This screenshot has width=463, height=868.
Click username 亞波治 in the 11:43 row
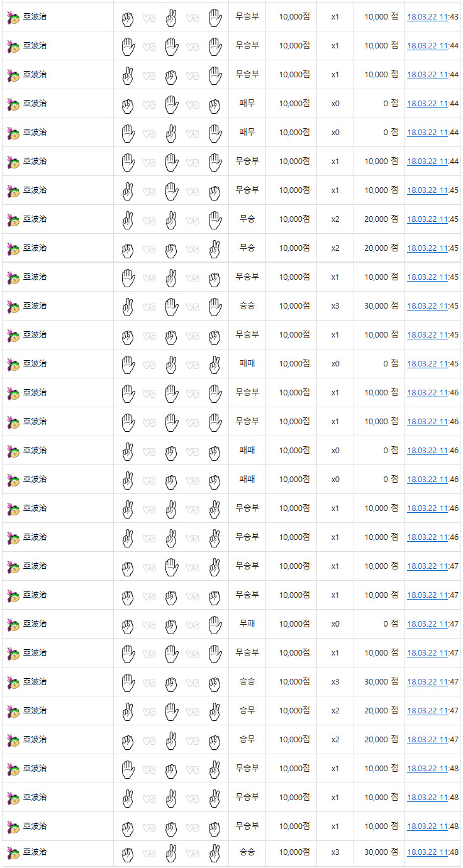coord(35,17)
